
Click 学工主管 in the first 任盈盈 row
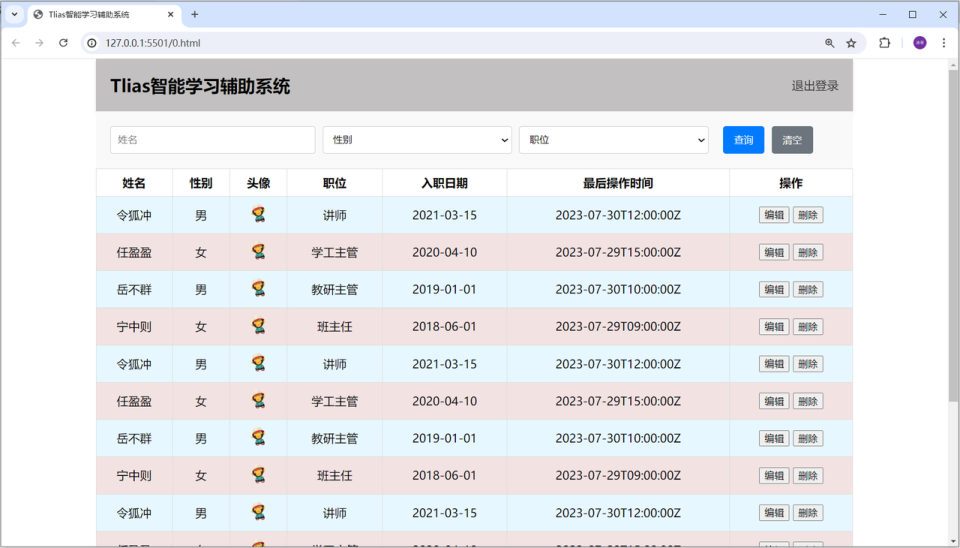(334, 252)
